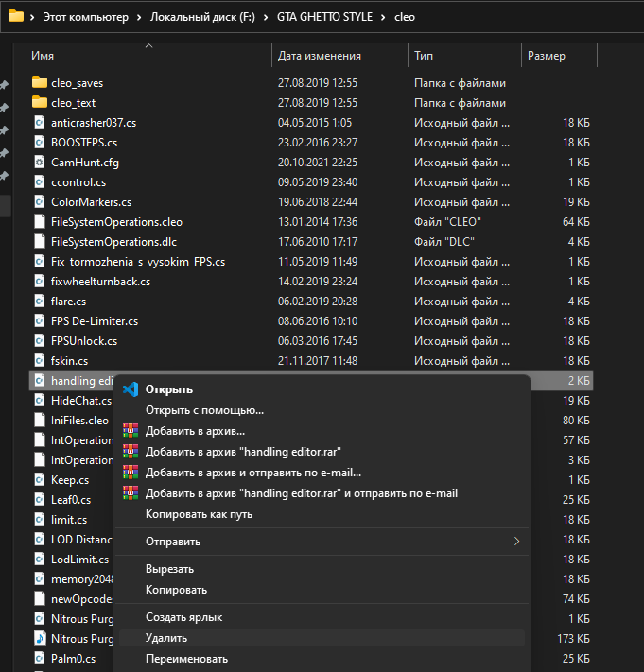
Task: Click the anticrasher037.cs file icon
Action: [x=40, y=123]
